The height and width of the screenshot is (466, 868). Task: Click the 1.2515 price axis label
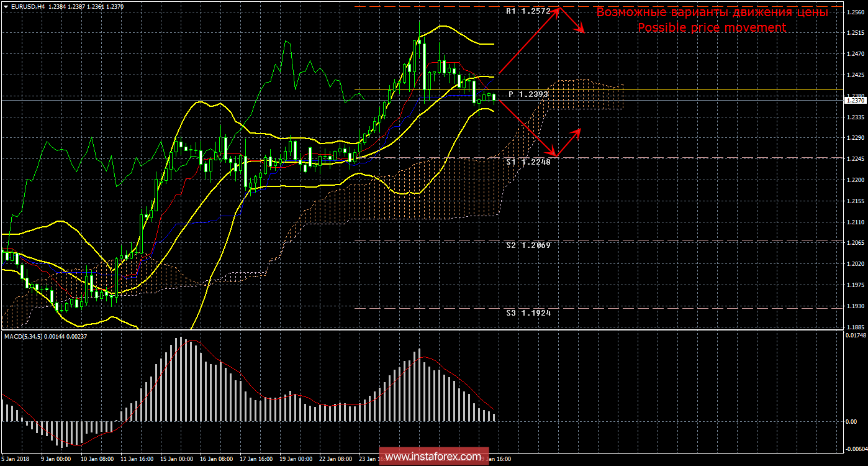pos(855,33)
